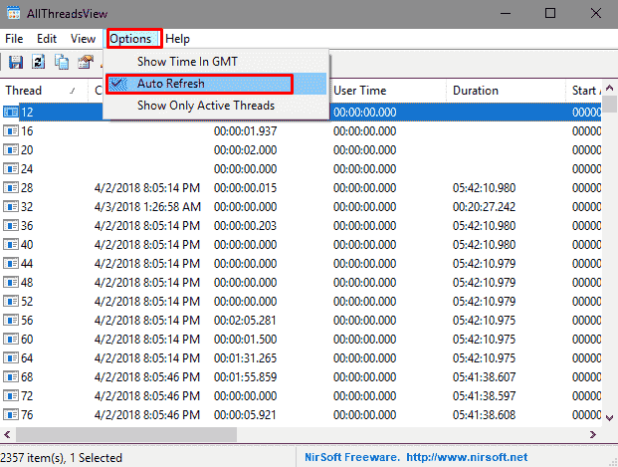Viewport: 618px width, 467px height.
Task: Click the '2357 item(s), 1 Selected' status text
Action: click(x=61, y=458)
